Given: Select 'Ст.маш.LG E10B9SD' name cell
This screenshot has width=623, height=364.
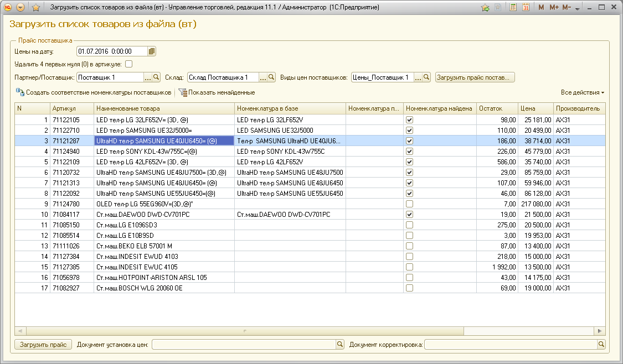Looking at the screenshot, I should (x=164, y=236).
